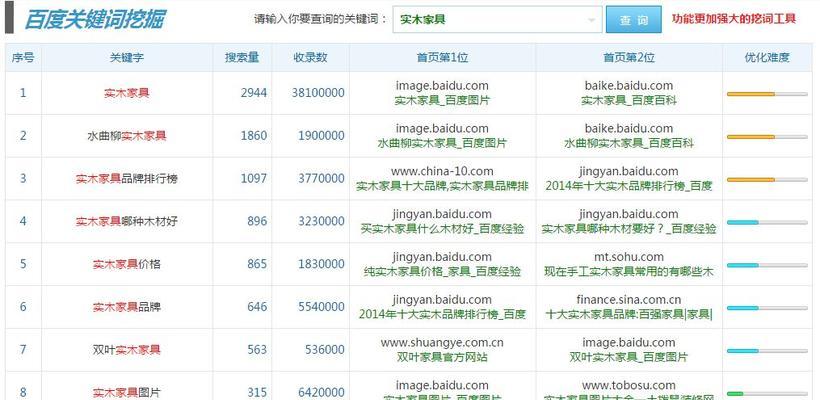Select keyword 水曲柳实木家具
820x400 pixels.
(x=127, y=136)
